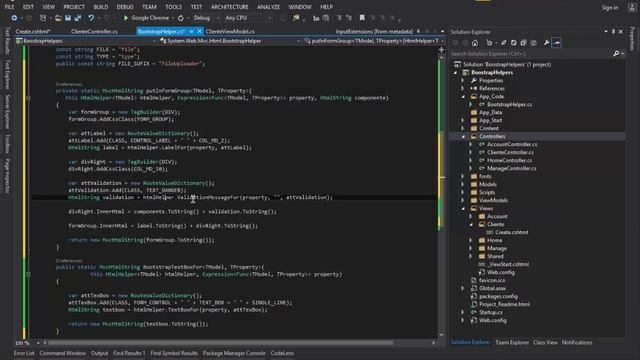Click the Sign in link
This screenshot has width=640, height=360.
pyautogui.click(x=609, y=7)
